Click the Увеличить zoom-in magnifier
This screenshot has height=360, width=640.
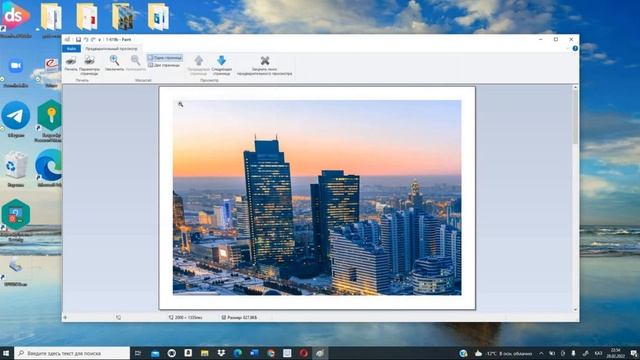pyautogui.click(x=114, y=63)
